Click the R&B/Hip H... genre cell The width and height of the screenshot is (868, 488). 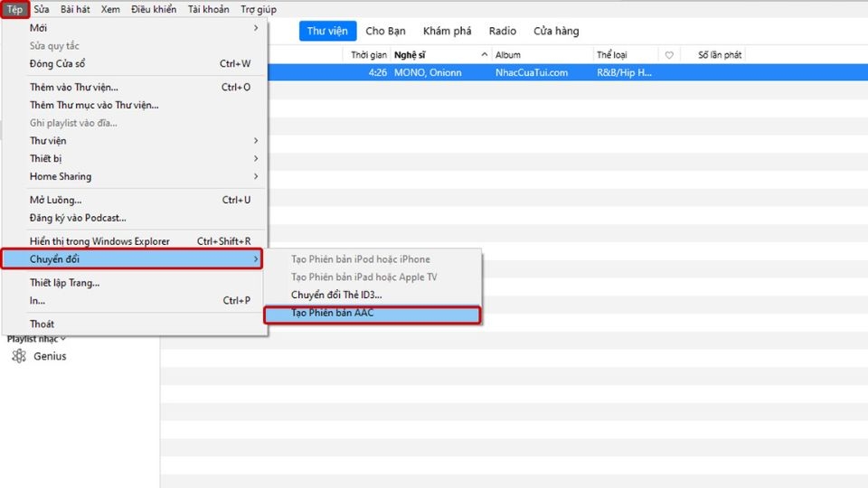624,72
